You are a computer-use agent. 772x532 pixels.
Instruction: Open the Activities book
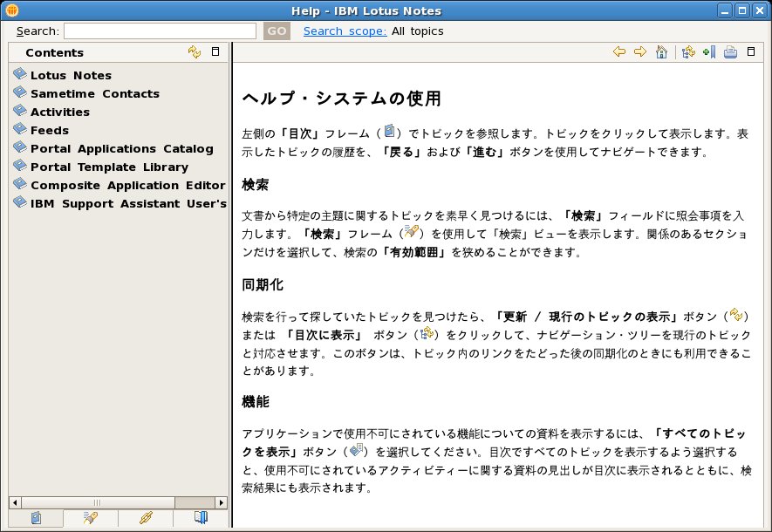click(60, 112)
